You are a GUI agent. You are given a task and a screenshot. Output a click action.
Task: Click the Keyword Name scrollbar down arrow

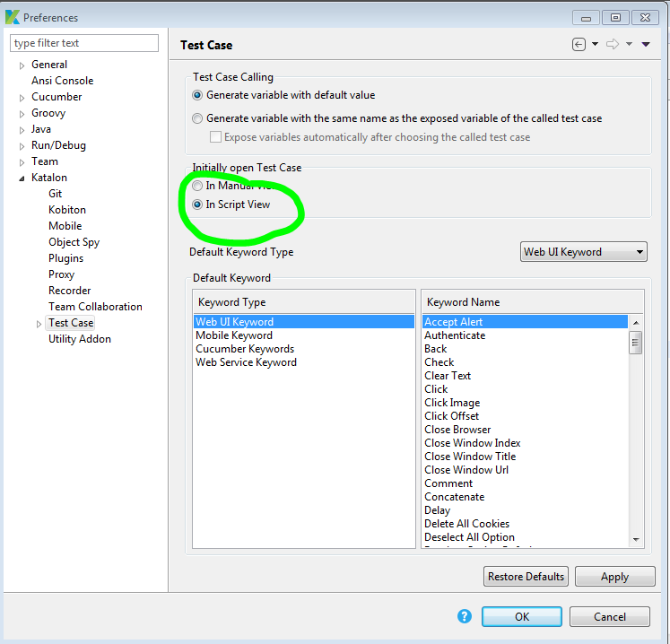(636, 540)
